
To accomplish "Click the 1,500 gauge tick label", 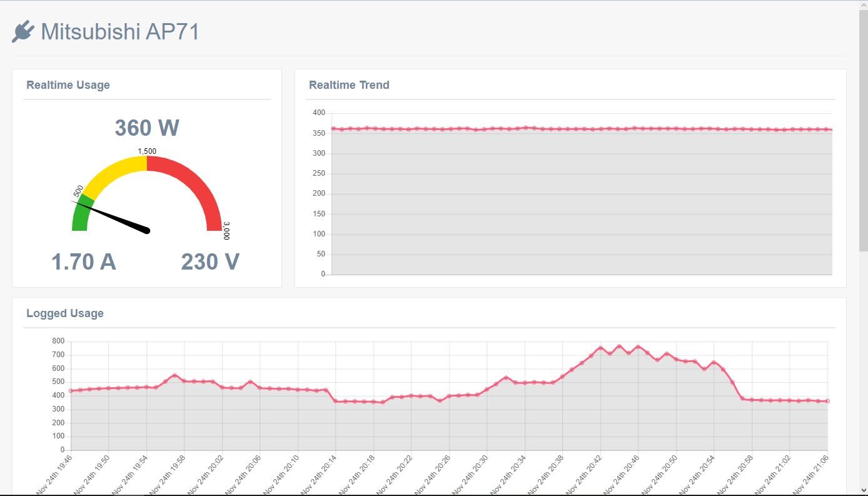I will coord(147,151).
